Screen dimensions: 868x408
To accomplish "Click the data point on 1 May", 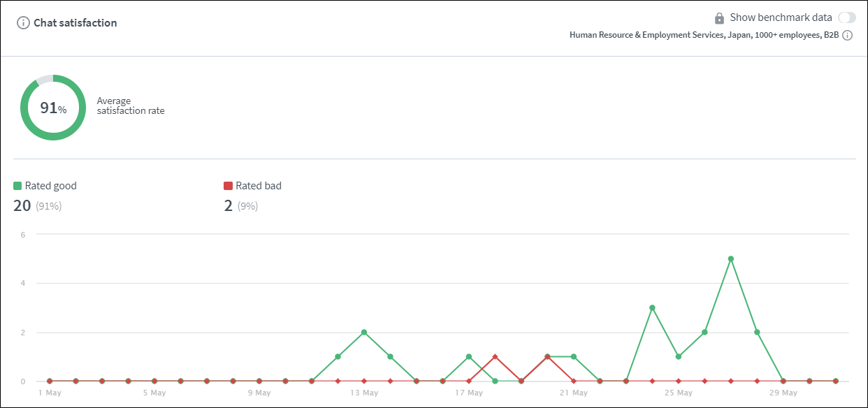I will pyautogui.click(x=50, y=381).
